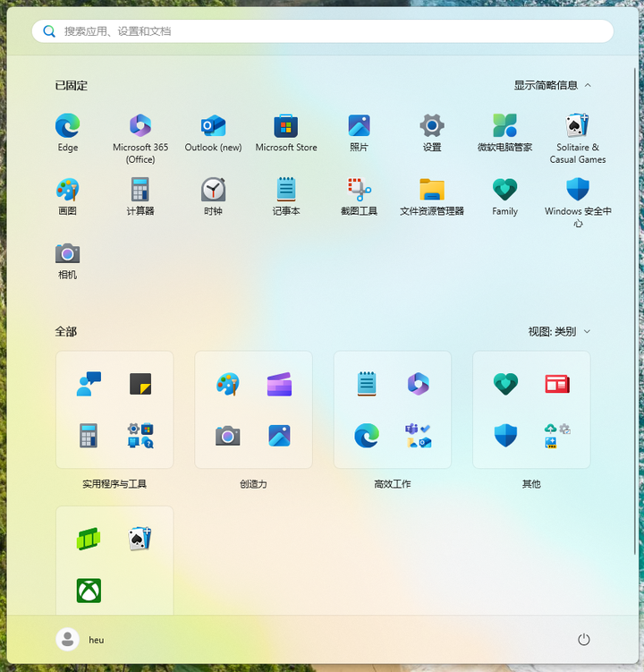This screenshot has width=644, height=672.
Task: Open Solitaire & Casual Games pinned app
Action: (578, 138)
